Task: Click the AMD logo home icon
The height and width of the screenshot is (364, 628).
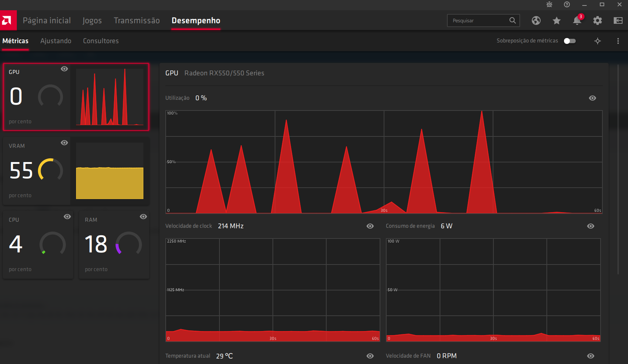Action: 8,20
